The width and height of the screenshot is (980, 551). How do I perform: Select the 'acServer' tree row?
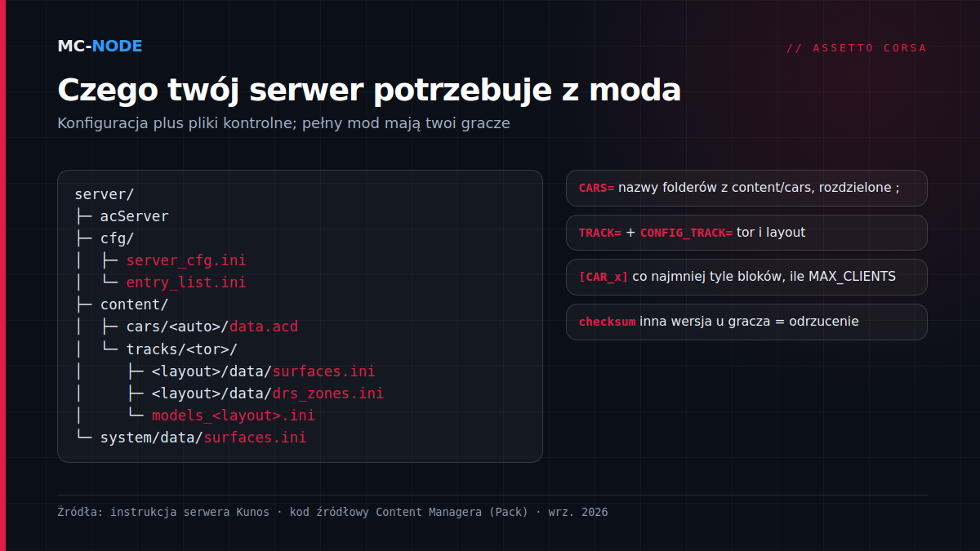click(x=122, y=216)
